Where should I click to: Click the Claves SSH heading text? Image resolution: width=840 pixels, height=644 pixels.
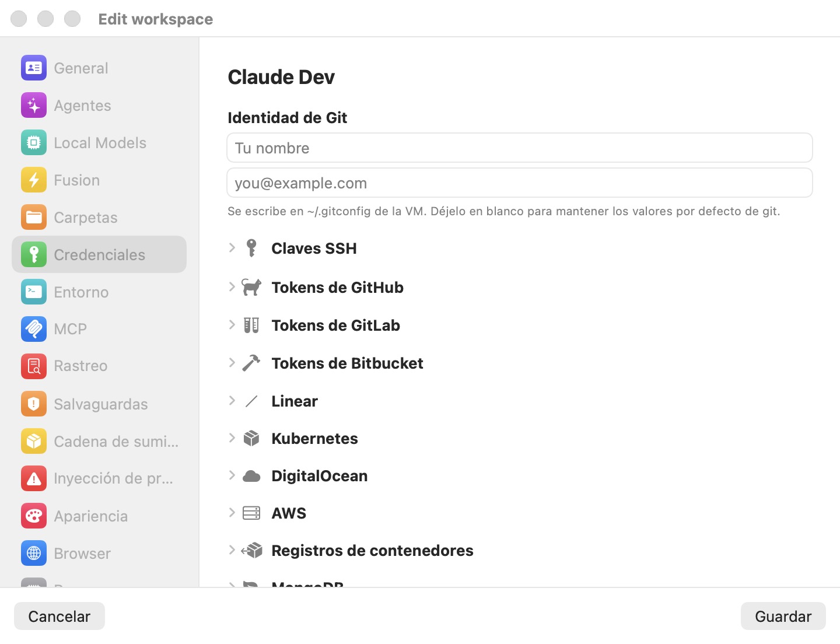[314, 249]
